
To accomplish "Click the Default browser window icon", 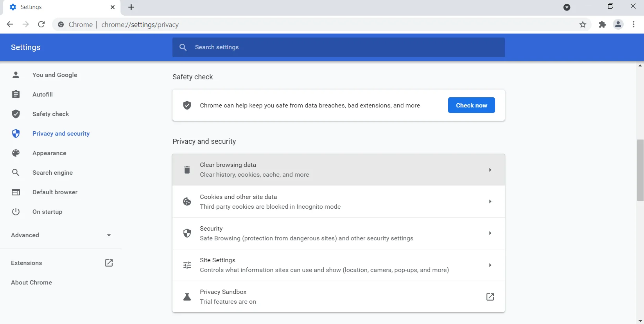I will coord(16,192).
